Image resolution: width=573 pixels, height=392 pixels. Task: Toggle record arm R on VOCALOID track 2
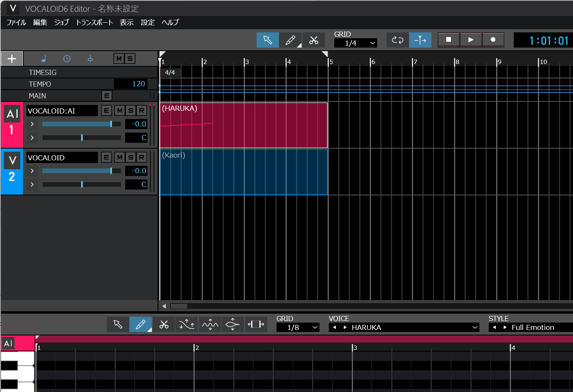[142, 158]
